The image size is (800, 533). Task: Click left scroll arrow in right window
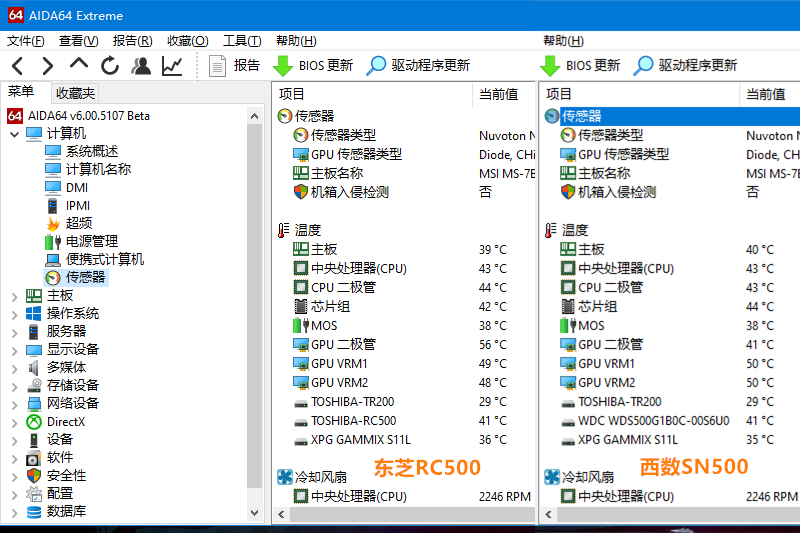[x=548, y=514]
